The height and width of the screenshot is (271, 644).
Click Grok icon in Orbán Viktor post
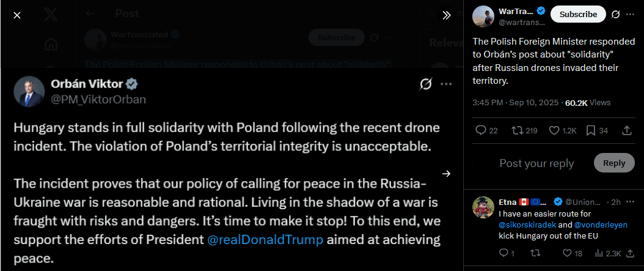(x=425, y=84)
